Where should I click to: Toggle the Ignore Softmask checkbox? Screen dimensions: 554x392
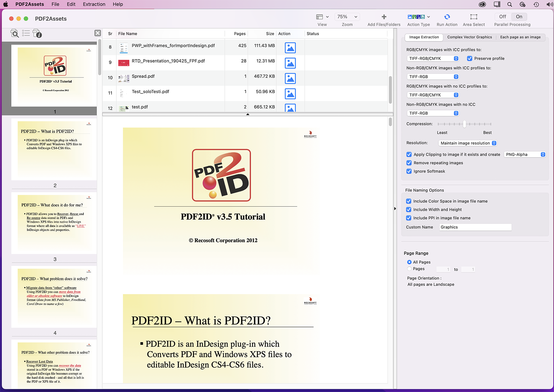409,171
